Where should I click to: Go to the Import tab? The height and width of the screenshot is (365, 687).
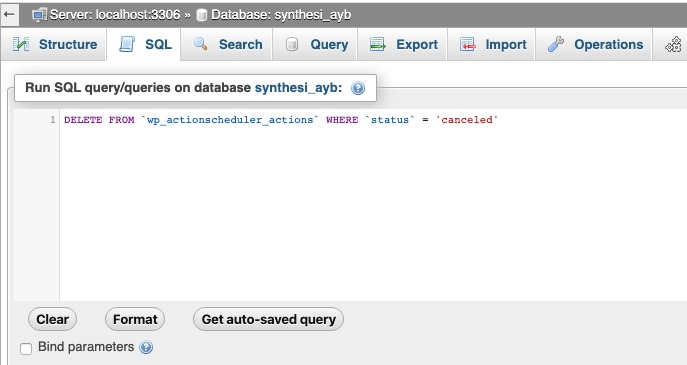point(492,44)
